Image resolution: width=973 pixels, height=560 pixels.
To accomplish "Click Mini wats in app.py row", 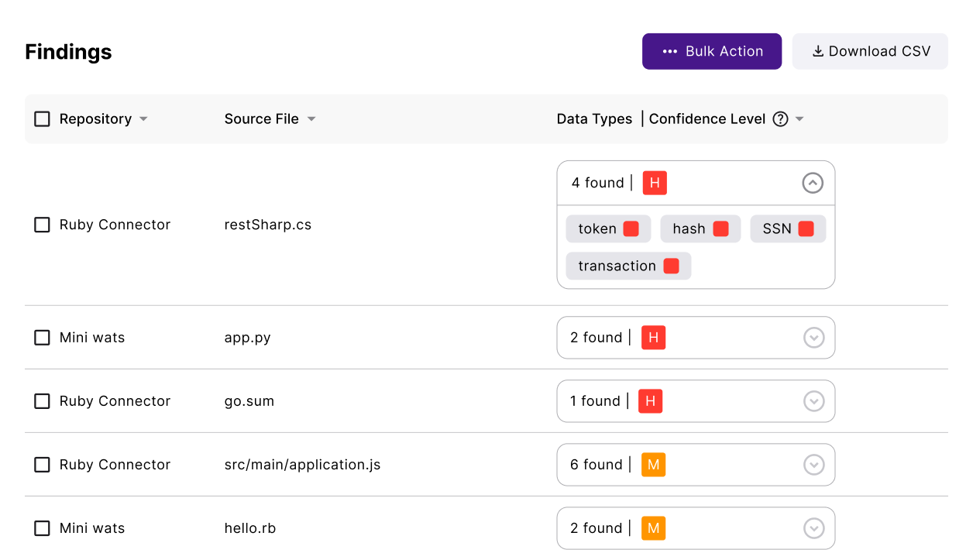I will pyautogui.click(x=92, y=338).
